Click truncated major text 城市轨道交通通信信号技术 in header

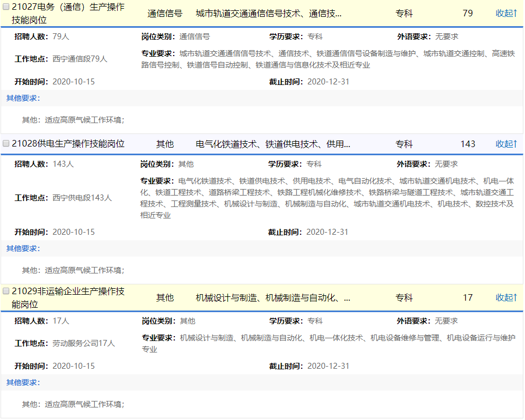(x=268, y=13)
